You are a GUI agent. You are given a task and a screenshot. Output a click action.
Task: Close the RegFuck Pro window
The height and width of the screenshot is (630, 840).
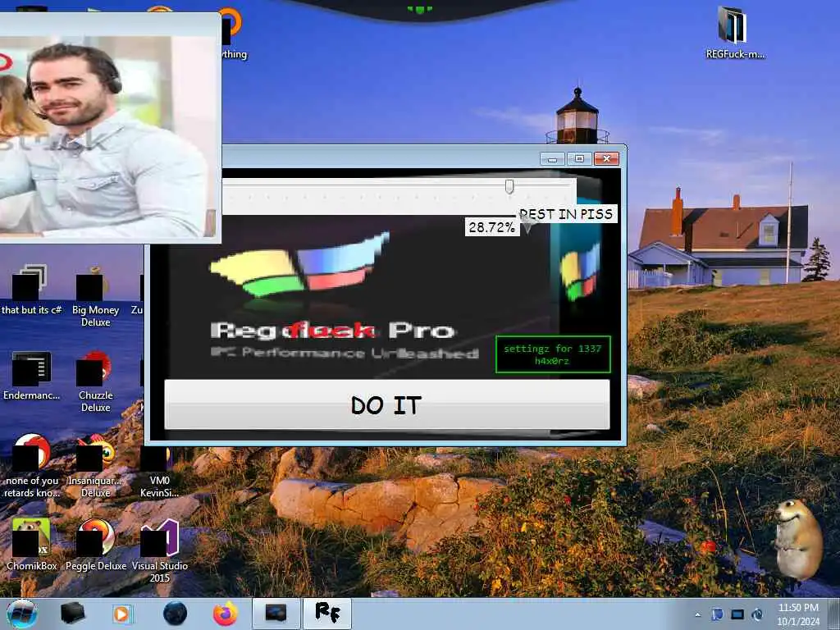click(x=606, y=159)
